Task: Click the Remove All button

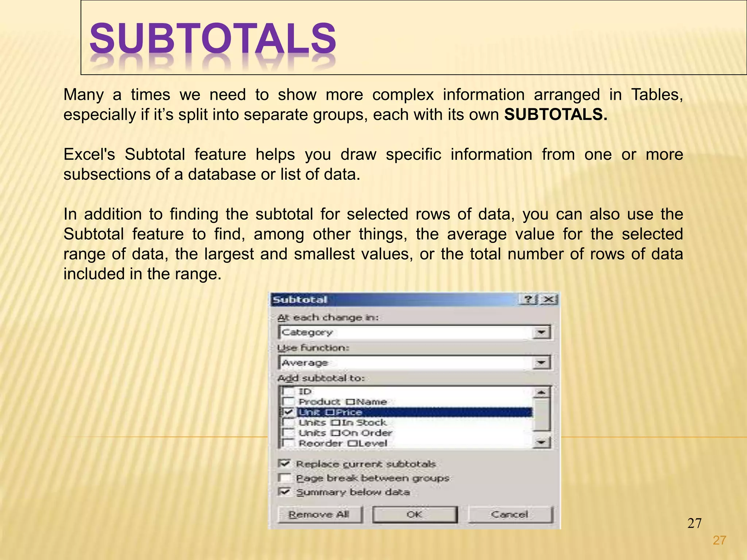Action: coord(320,514)
